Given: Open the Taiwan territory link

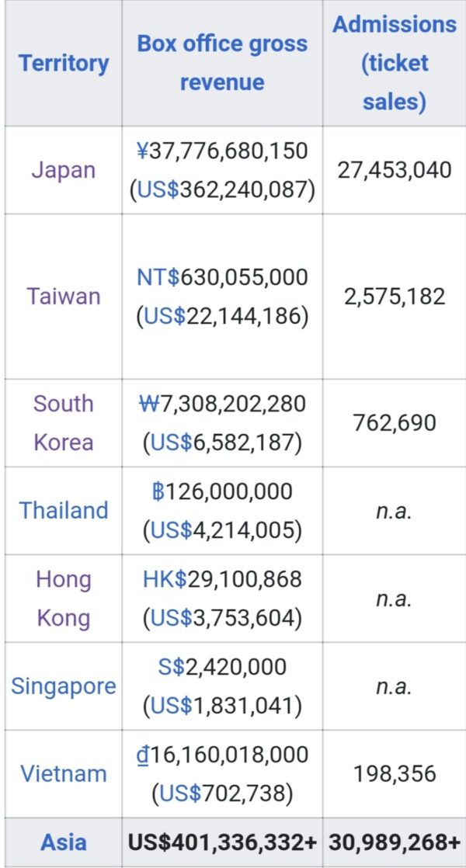Looking at the screenshot, I should pos(64,296).
